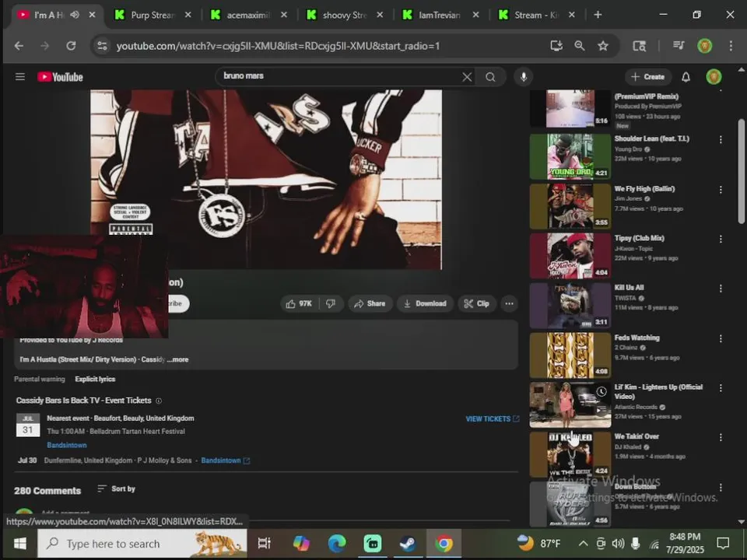Open VIEW TICKETS link
Screen dimensions: 747x560
pyautogui.click(x=492, y=418)
